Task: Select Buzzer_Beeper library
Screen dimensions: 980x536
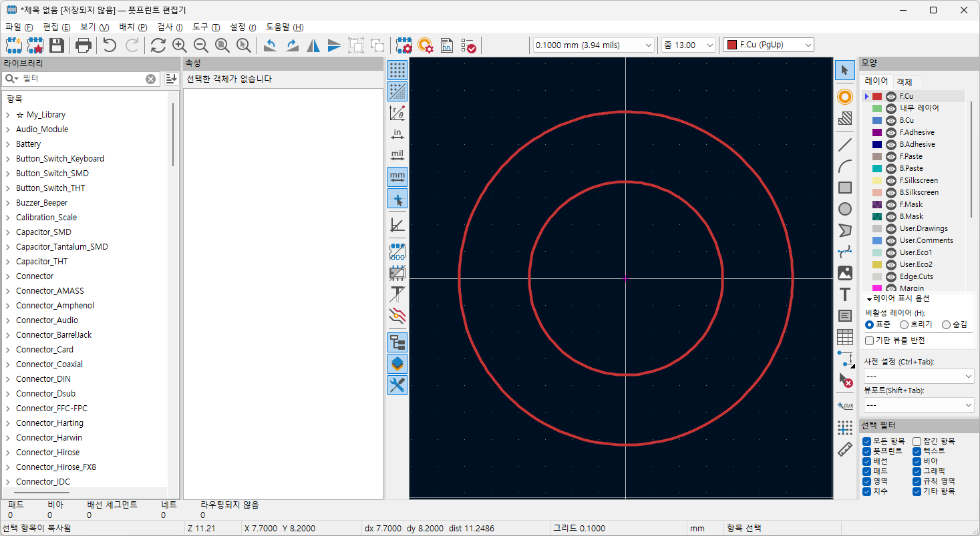Action: point(41,203)
